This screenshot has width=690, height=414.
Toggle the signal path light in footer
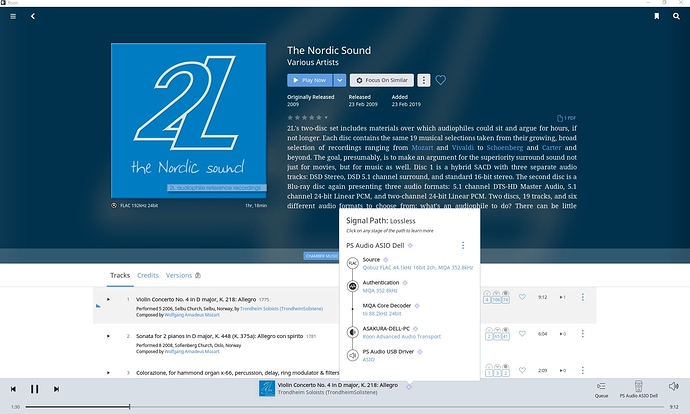(x=409, y=387)
